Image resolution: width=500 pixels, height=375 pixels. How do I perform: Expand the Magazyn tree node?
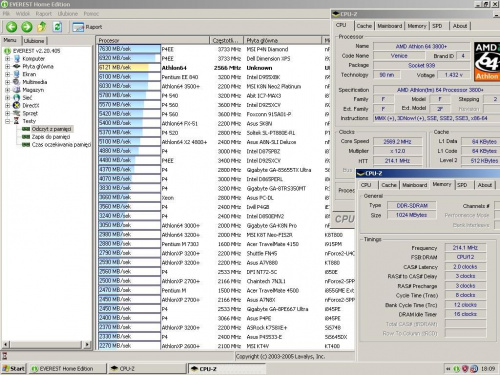7,90
